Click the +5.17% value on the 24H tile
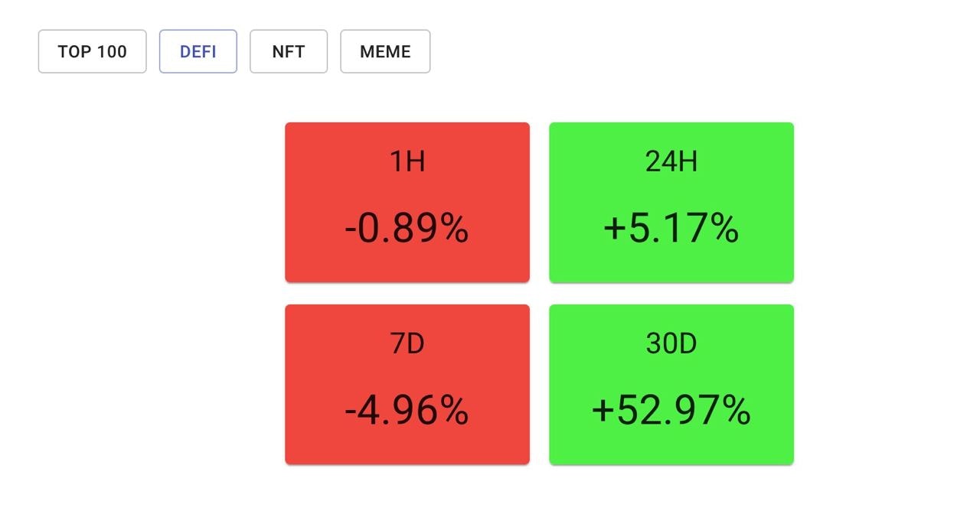The height and width of the screenshot is (511, 980). point(671,229)
